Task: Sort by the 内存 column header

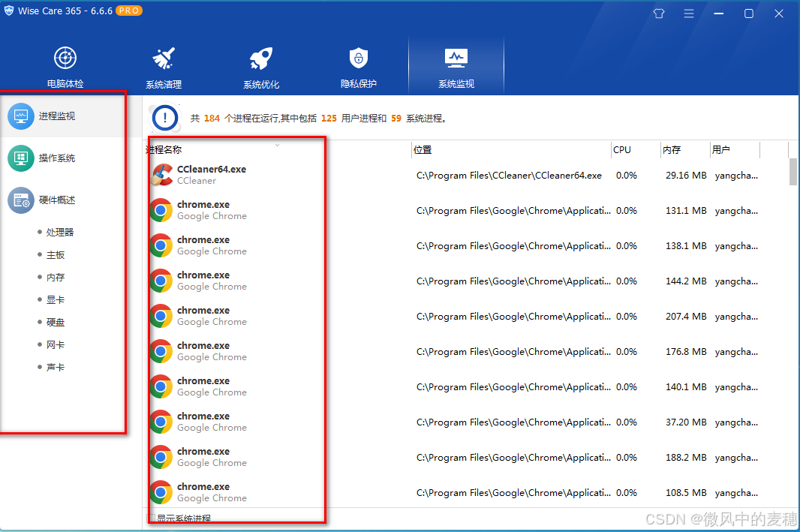Action: (685, 150)
